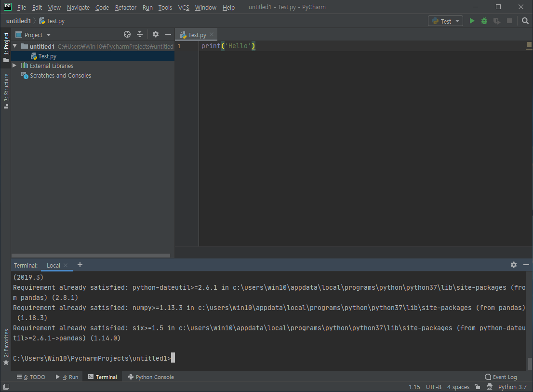Open Terminal settings gear
This screenshot has height=392, width=533.
point(514,265)
